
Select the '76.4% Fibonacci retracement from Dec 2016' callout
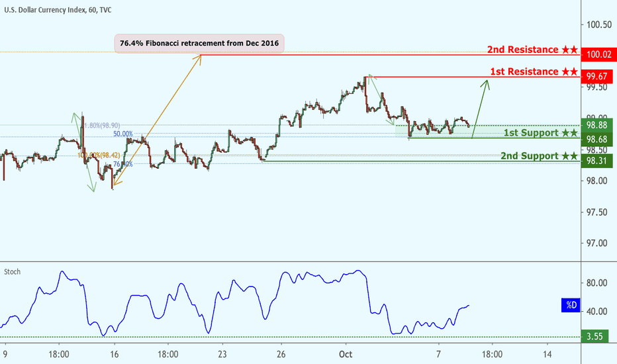[x=199, y=43]
